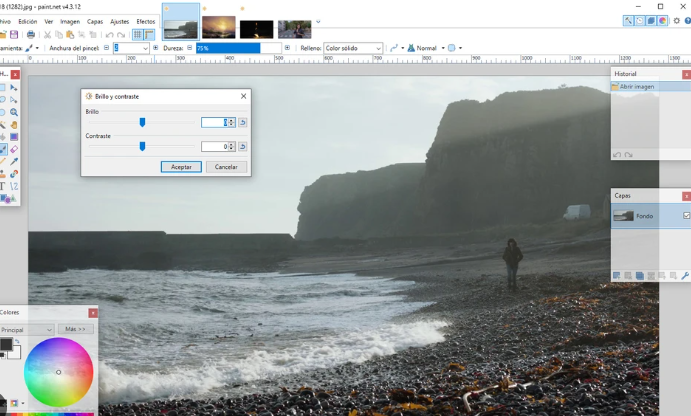Open layer properties wrench icon
The image size is (691, 416).
(x=684, y=276)
